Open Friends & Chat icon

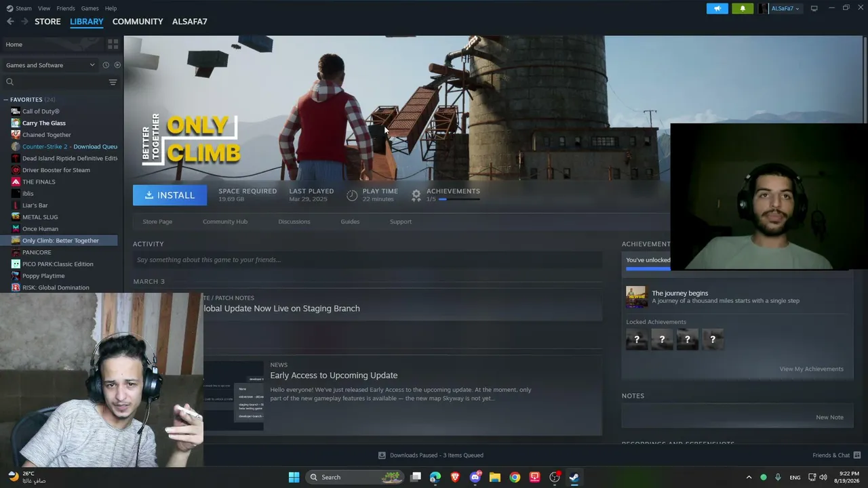[x=857, y=455]
